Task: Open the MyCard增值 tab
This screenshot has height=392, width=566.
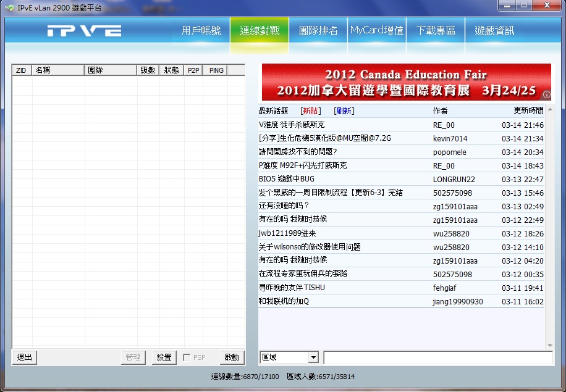Action: click(377, 31)
